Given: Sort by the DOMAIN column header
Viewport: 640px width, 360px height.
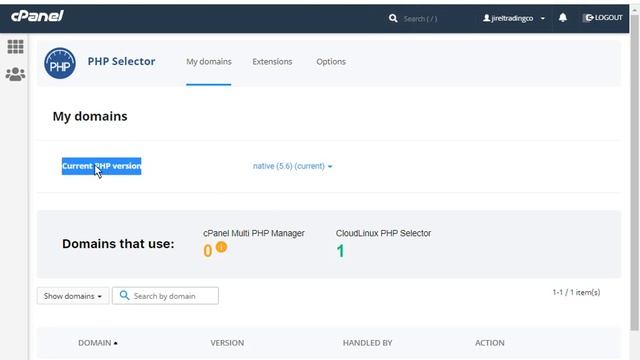Looking at the screenshot, I should pyautogui.click(x=98, y=343).
